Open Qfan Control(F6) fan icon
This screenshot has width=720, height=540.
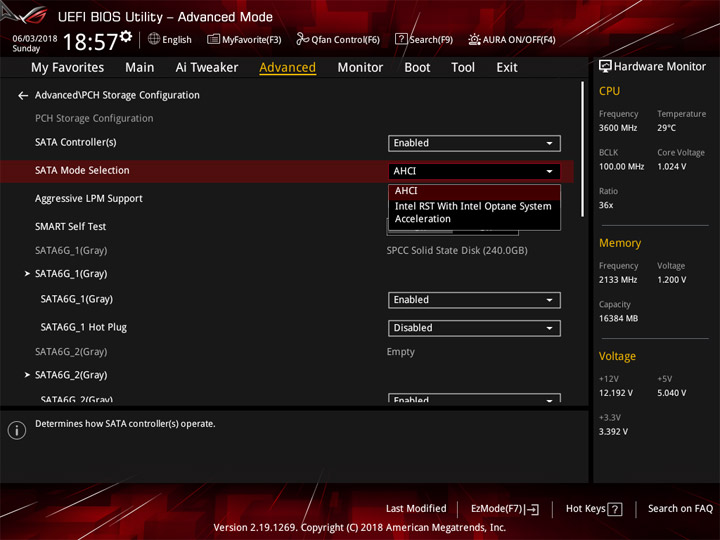pos(302,39)
